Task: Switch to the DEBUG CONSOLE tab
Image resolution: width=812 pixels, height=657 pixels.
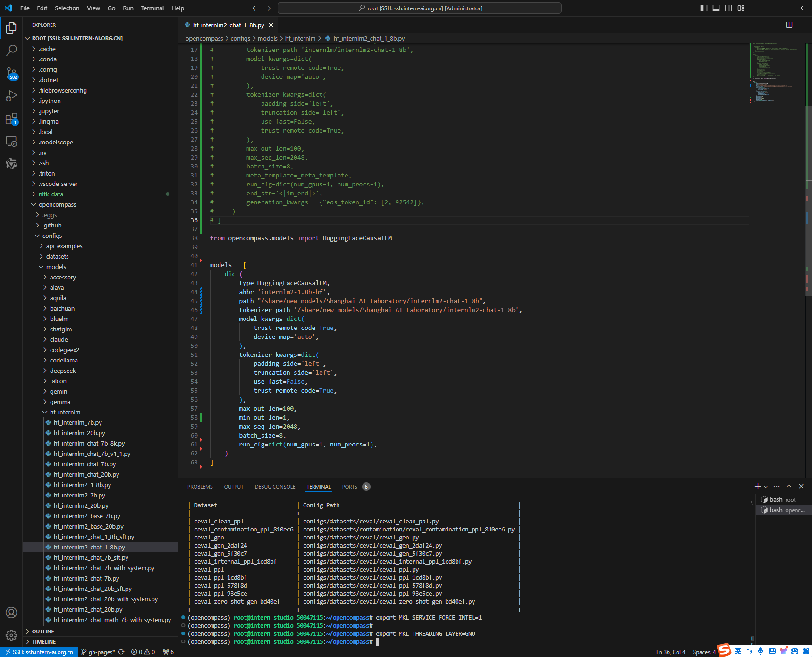Action: pos(275,487)
